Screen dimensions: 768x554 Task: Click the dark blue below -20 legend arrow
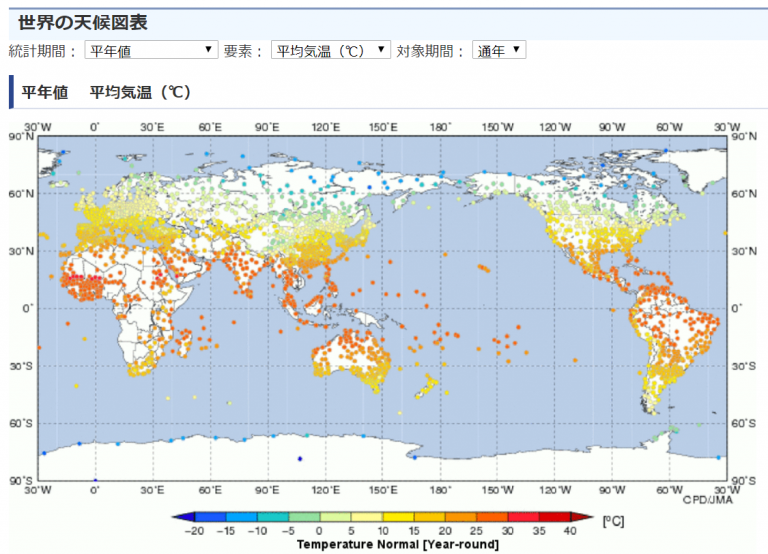click(185, 517)
